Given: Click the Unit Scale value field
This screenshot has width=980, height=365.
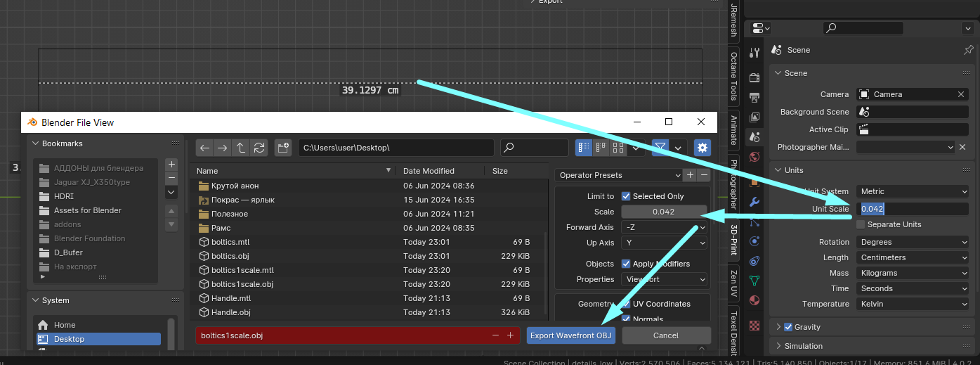Looking at the screenshot, I should 913,209.
